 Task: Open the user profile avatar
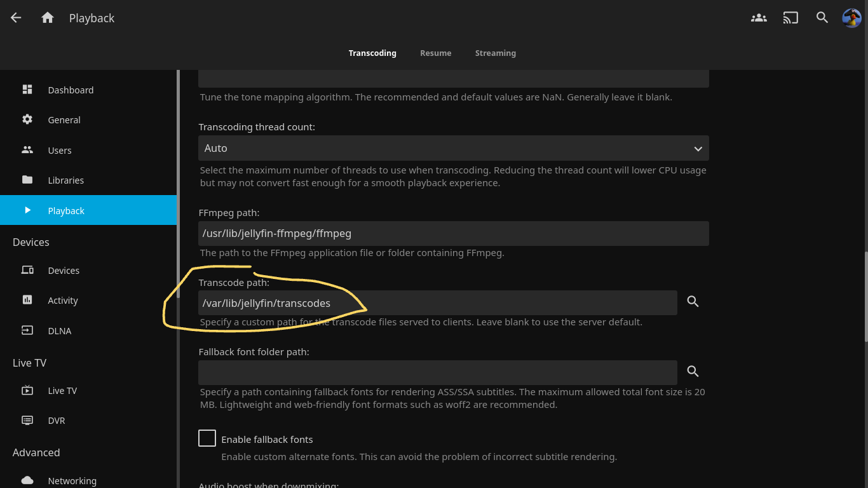tap(851, 18)
